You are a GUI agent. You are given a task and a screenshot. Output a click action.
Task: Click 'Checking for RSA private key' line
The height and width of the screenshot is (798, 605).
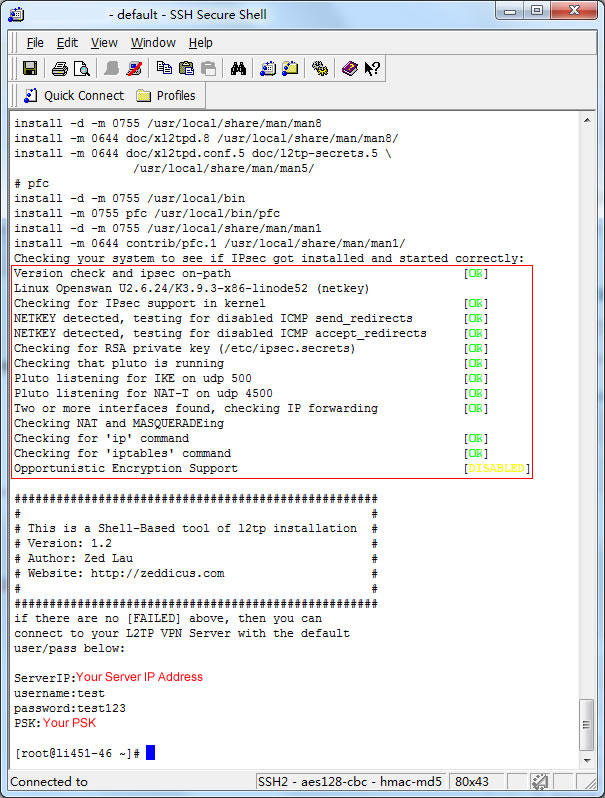click(x=185, y=348)
